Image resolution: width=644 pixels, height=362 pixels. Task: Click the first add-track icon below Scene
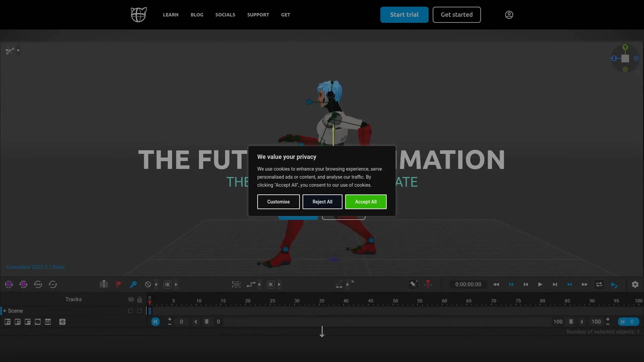[7, 322]
